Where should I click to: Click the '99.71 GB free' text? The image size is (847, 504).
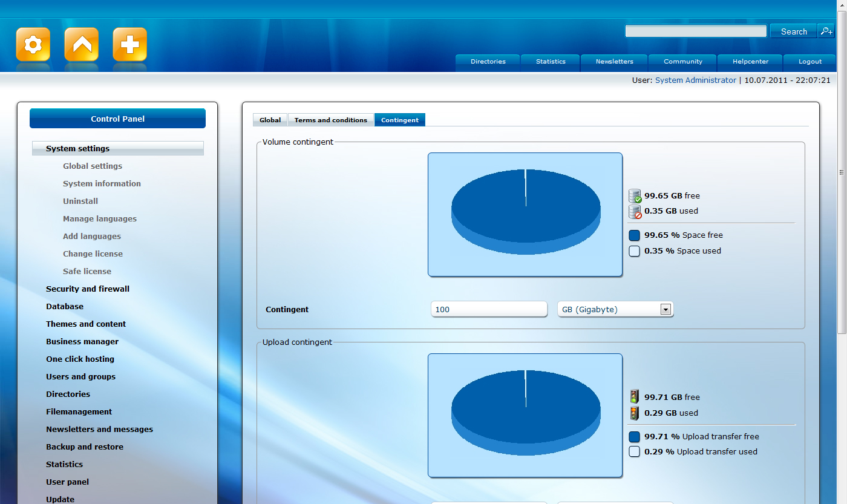(672, 398)
